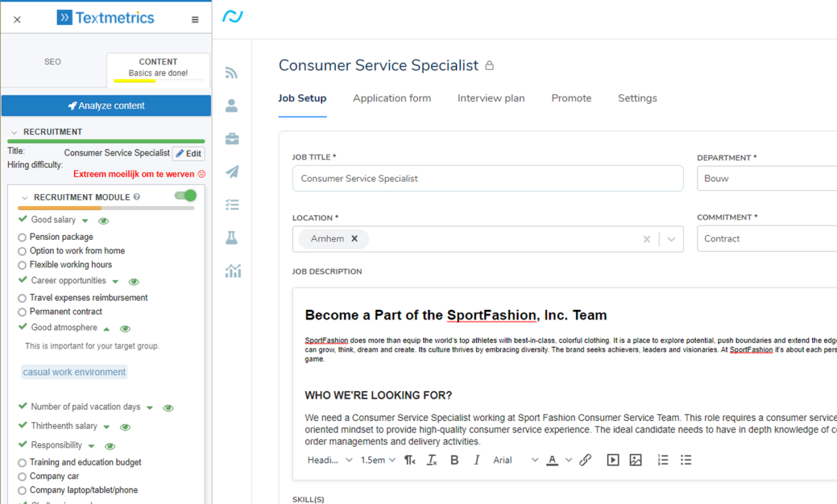The image size is (837, 504).
Task: Edit the job title via Edit button
Action: point(188,153)
